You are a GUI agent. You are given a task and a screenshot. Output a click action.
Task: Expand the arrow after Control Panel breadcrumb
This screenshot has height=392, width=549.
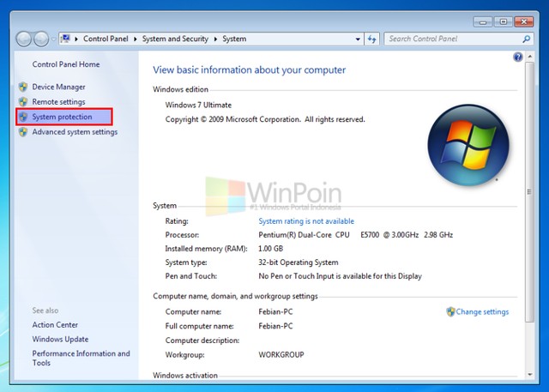click(136, 39)
